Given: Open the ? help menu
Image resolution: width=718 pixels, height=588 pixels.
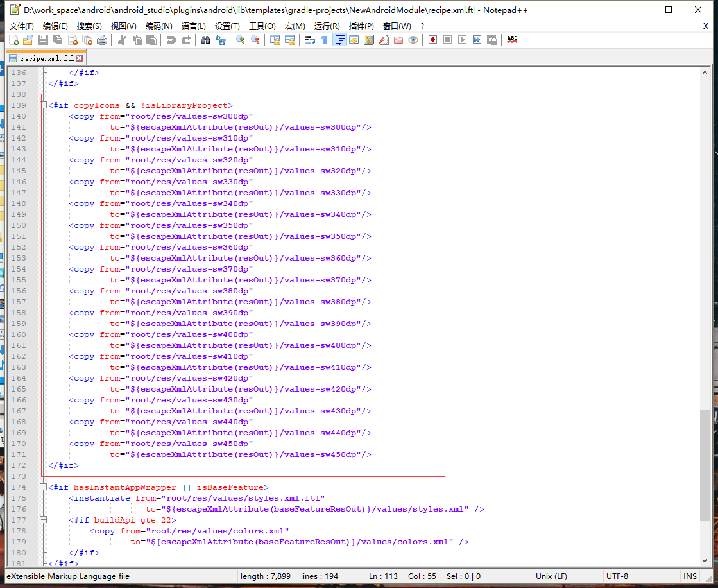Looking at the screenshot, I should 422,26.
